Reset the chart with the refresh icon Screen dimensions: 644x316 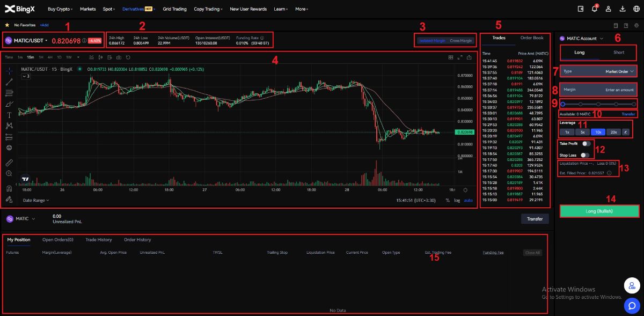128,57
